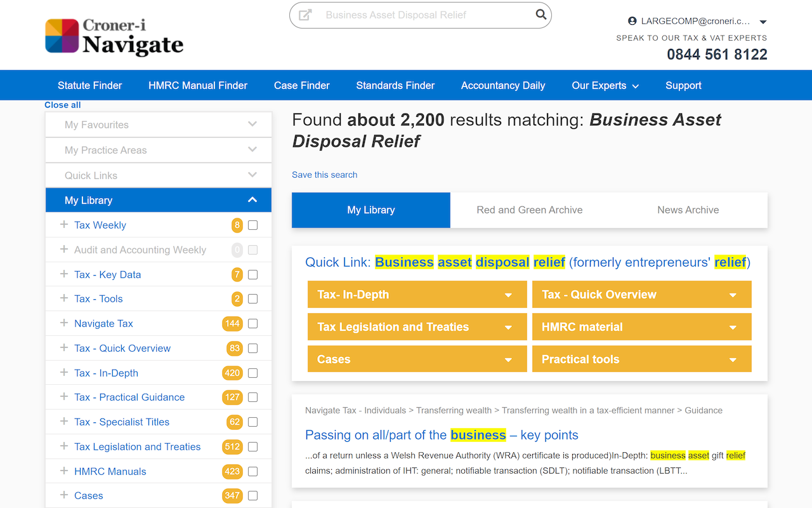Tick the Tax - Specialist Titles checkbox

[x=252, y=422]
